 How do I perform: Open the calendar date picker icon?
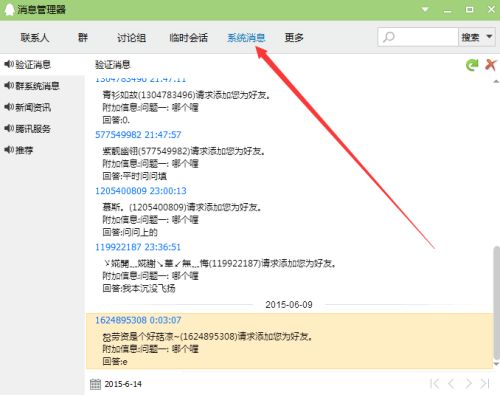[95, 384]
